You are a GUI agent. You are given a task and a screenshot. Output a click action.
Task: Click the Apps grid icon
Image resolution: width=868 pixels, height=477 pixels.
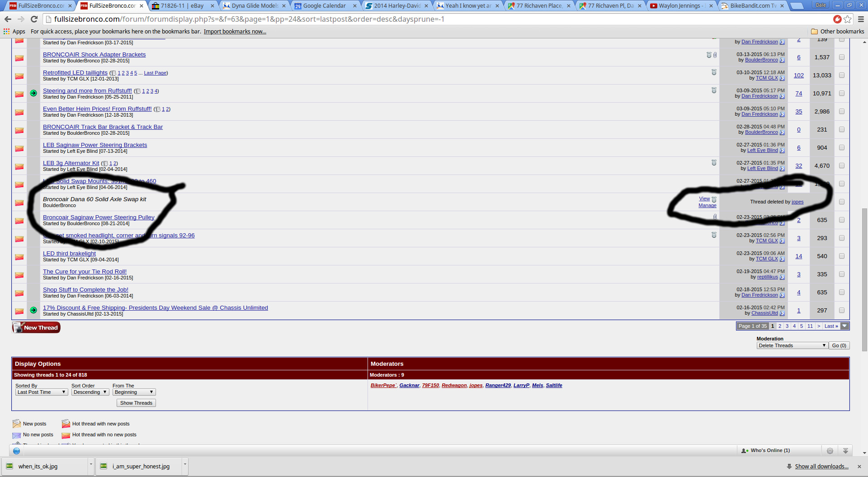tap(6, 31)
